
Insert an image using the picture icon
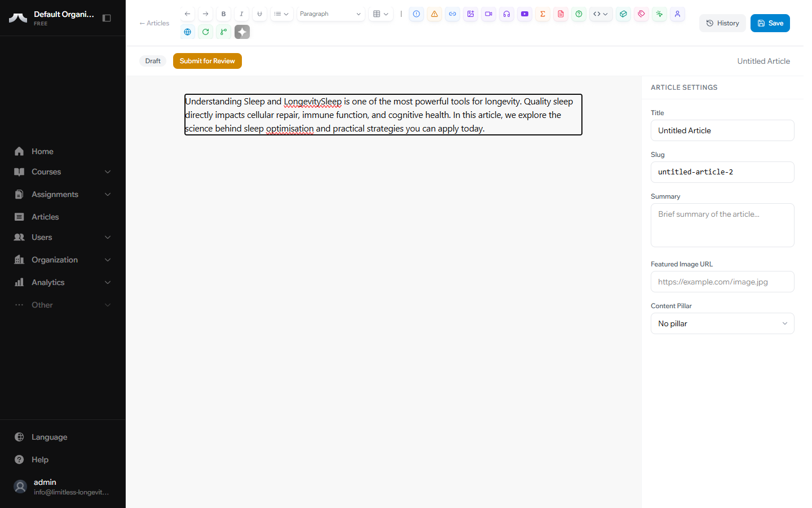click(x=470, y=14)
